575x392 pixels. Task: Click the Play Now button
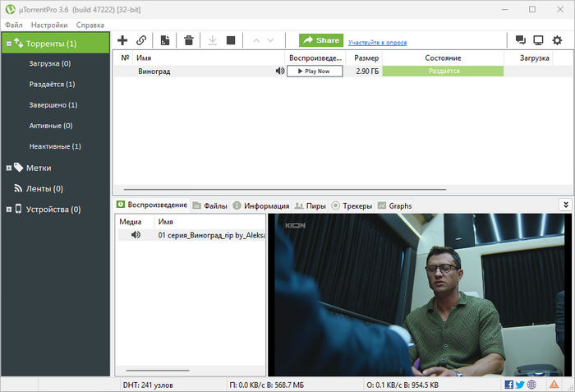(315, 71)
